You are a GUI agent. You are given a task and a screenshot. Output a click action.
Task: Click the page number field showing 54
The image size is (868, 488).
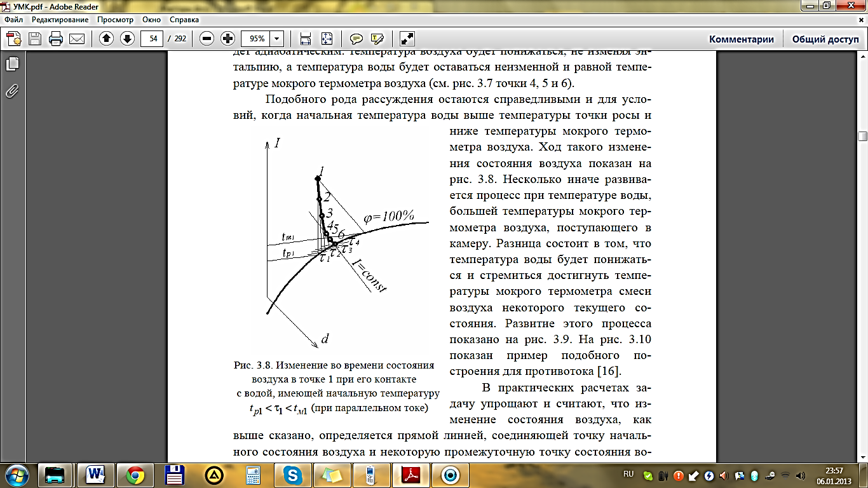[x=152, y=39]
